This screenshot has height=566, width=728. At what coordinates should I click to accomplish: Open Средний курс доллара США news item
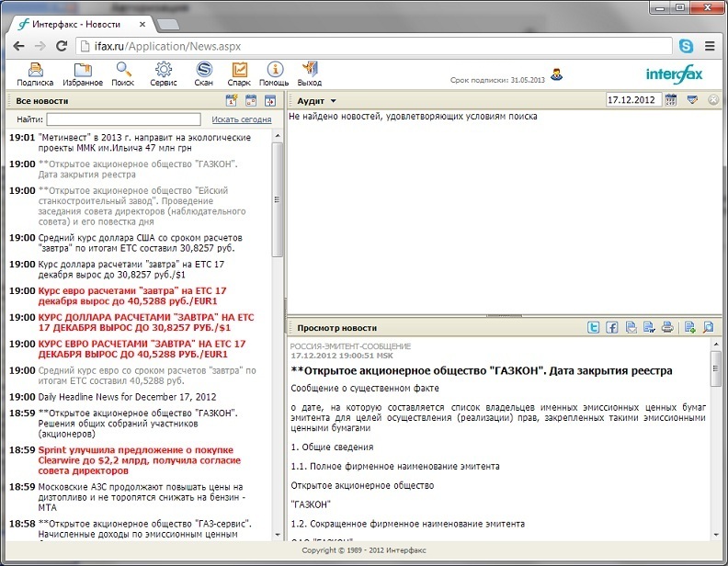click(x=140, y=243)
